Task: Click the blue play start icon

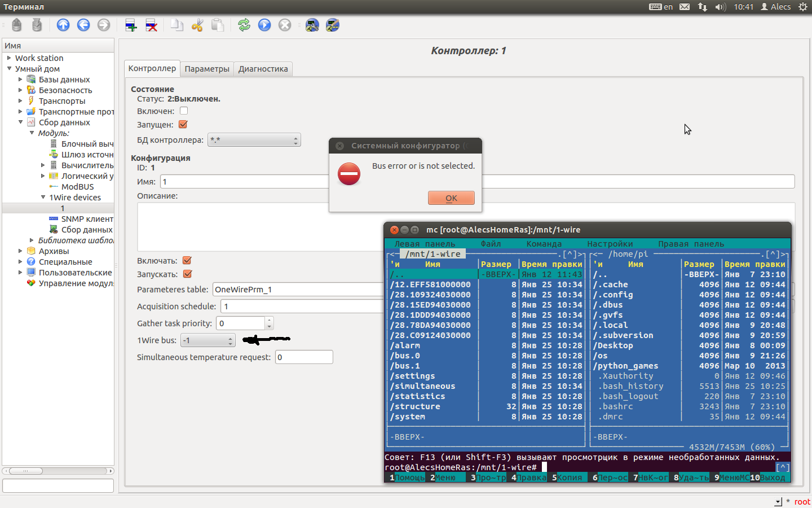Action: pyautogui.click(x=264, y=25)
